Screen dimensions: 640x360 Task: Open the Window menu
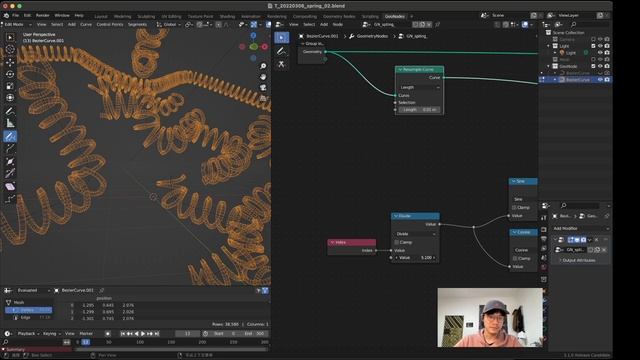click(62, 16)
